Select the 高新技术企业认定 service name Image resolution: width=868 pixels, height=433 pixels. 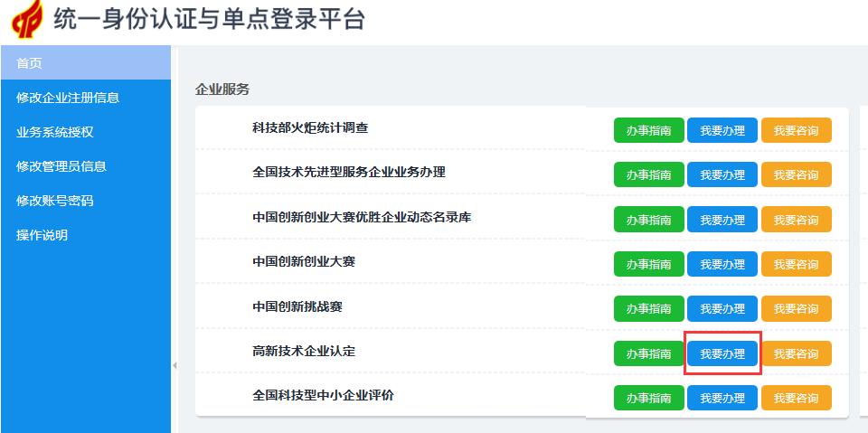[304, 351]
